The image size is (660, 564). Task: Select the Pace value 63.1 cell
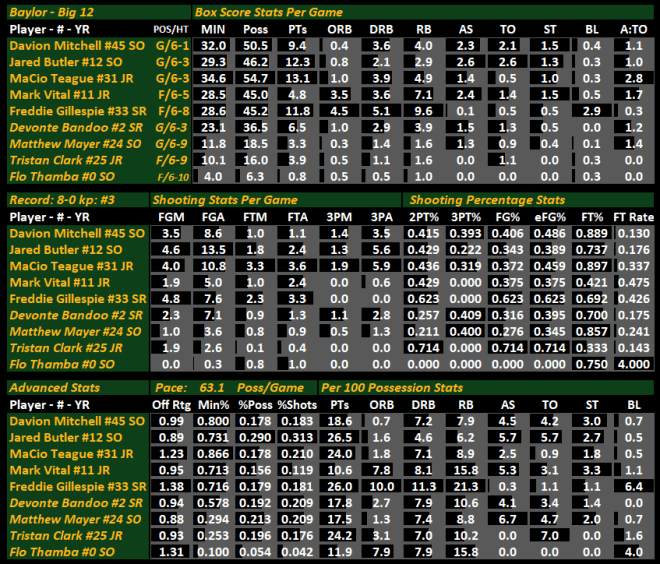coord(212,388)
